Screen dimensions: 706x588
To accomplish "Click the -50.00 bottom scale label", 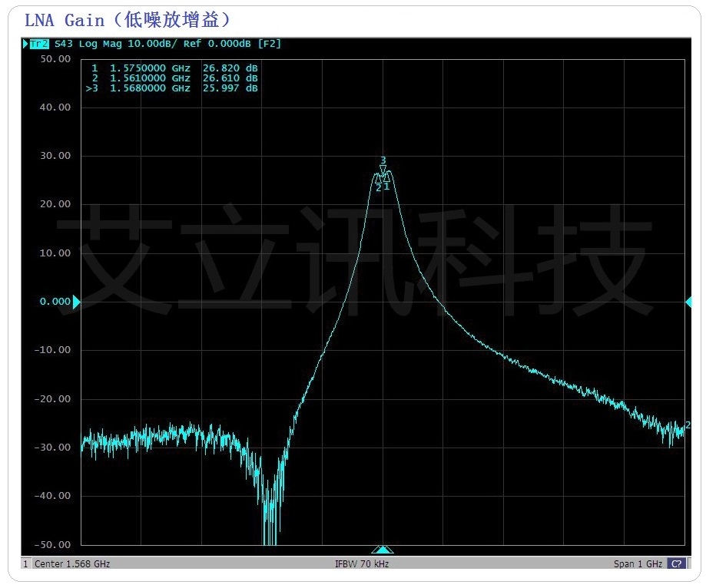I will pos(53,544).
